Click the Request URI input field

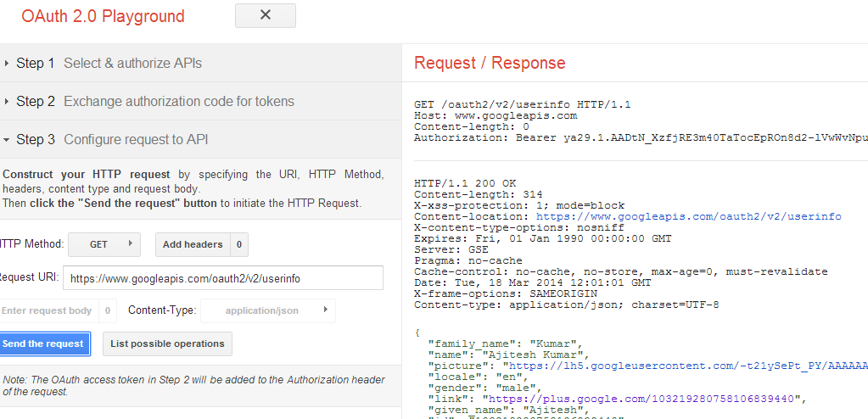coord(223,278)
